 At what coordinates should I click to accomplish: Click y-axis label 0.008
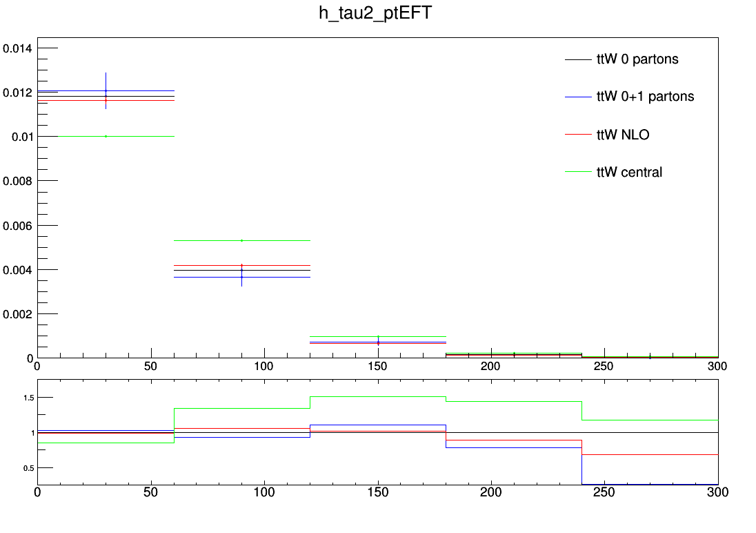(x=17, y=181)
